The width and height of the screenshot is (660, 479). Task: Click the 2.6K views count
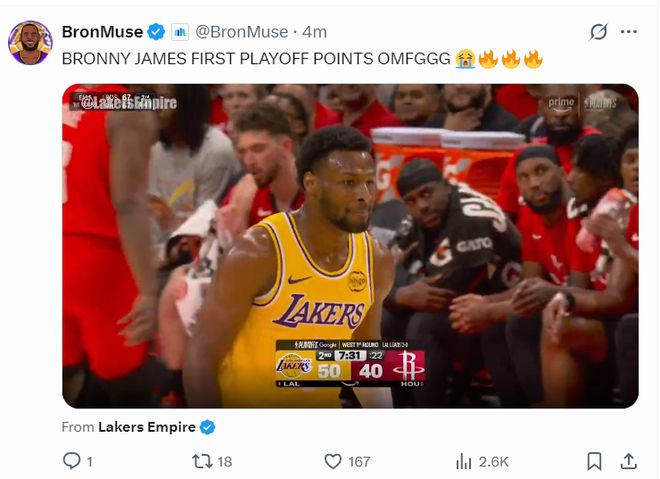494,462
